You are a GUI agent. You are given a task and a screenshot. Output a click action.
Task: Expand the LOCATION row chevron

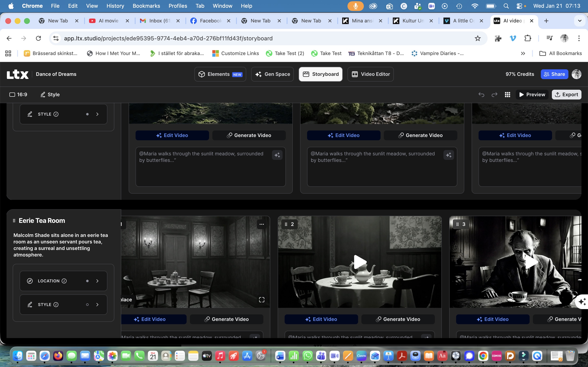click(x=97, y=281)
